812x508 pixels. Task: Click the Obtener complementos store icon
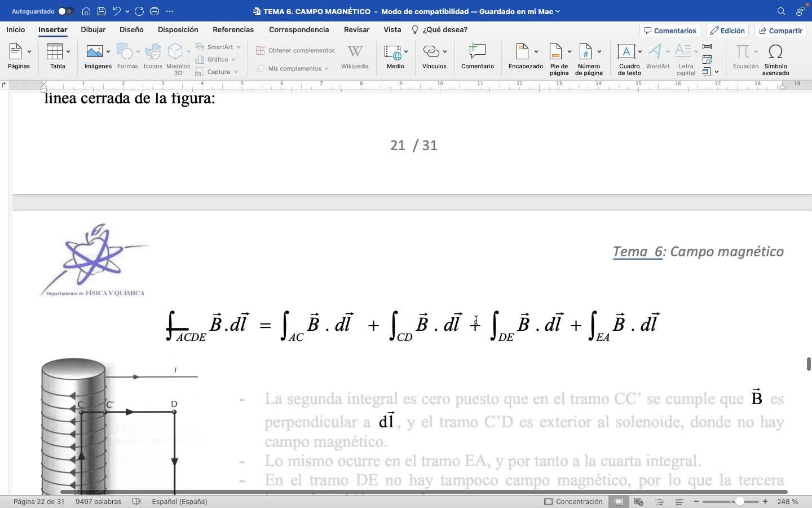tap(261, 50)
